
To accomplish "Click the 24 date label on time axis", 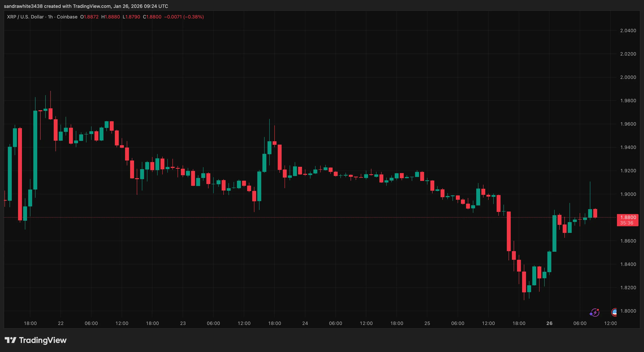I will (x=305, y=323).
